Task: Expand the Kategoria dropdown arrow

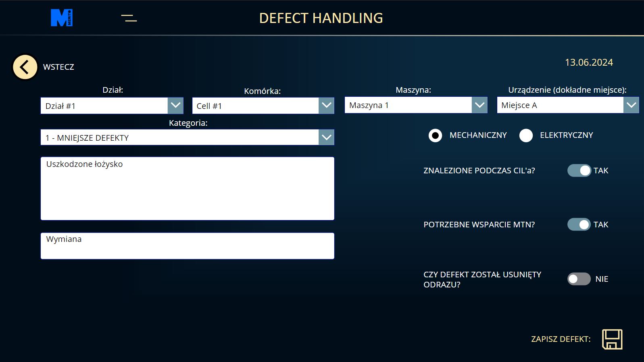Action: point(326,137)
